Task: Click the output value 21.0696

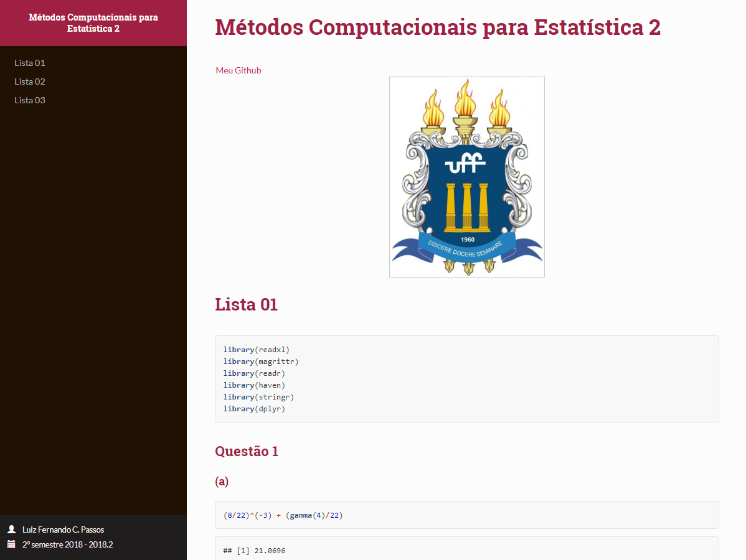Action: pyautogui.click(x=270, y=551)
